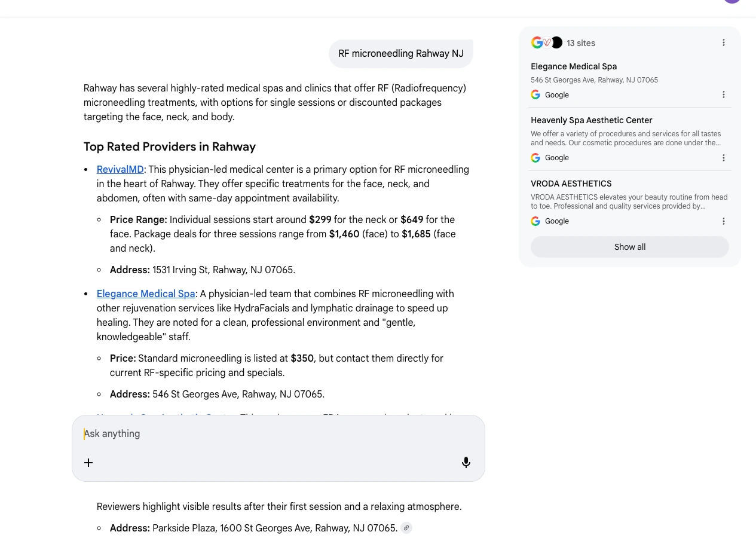
Task: Open the three-dot menu beside 13 sites
Action: pos(723,42)
